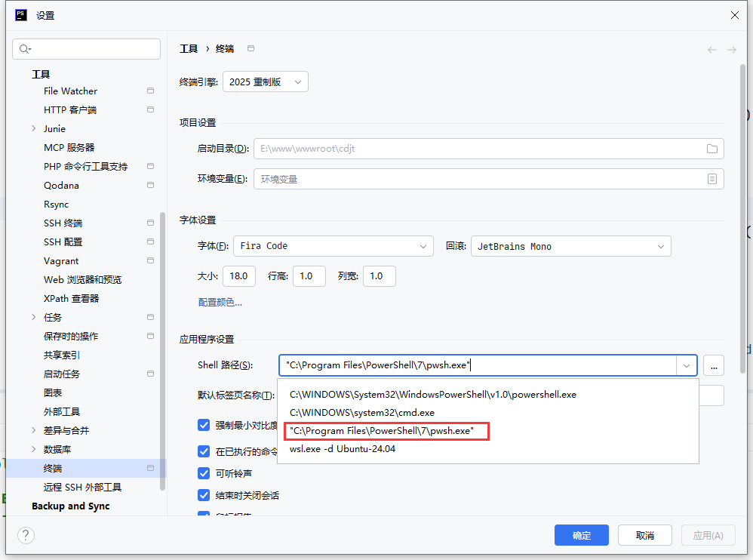
Task: Click the back navigation arrow
Action: click(712, 50)
